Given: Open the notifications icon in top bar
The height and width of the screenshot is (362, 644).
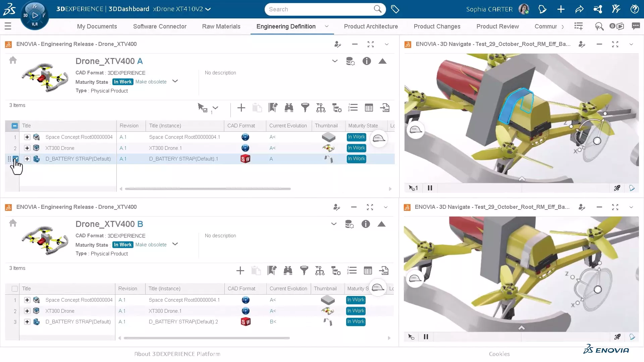Looking at the screenshot, I should pos(542,9).
